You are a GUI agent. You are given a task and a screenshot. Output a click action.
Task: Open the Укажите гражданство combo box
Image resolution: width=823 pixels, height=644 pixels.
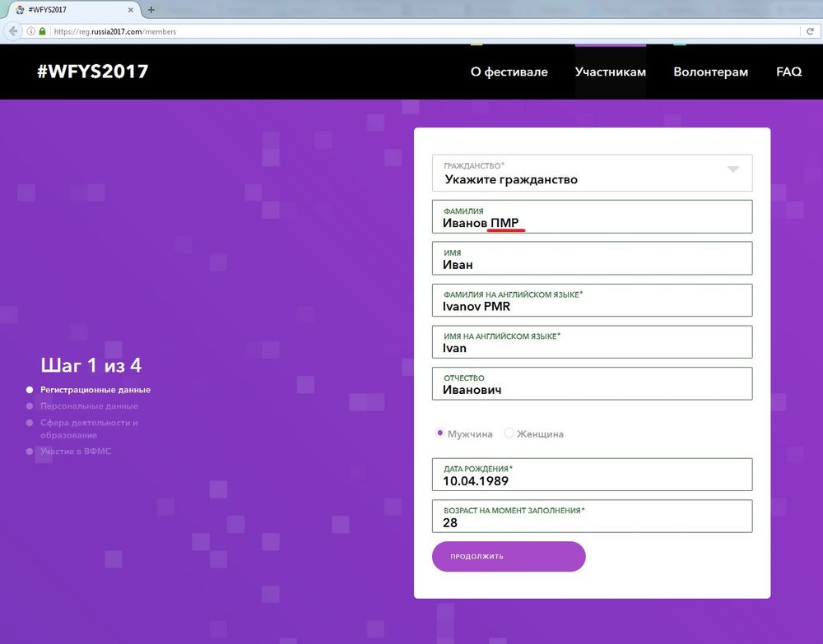592,173
